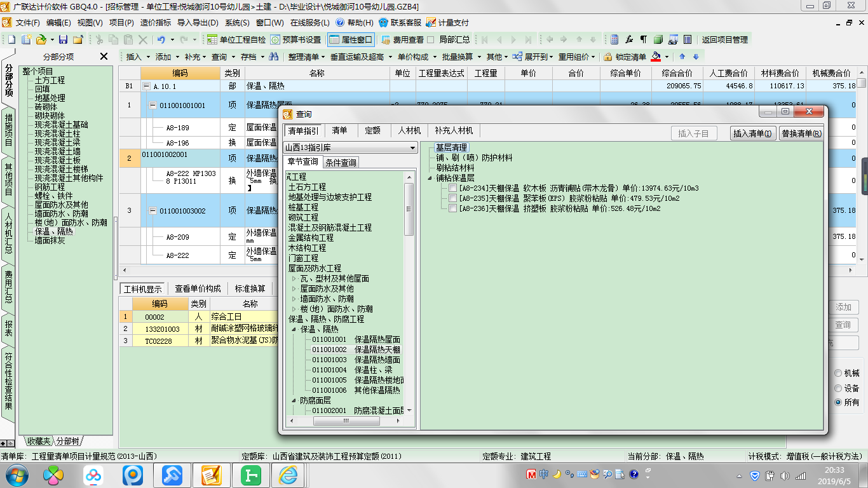Image resolution: width=868 pixels, height=488 pixels.
Task: Select the 所有 radio button
Action: click(x=839, y=402)
